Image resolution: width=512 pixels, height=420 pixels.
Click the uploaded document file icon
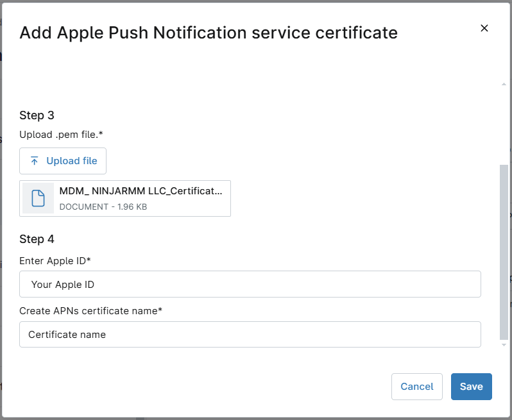click(x=38, y=198)
